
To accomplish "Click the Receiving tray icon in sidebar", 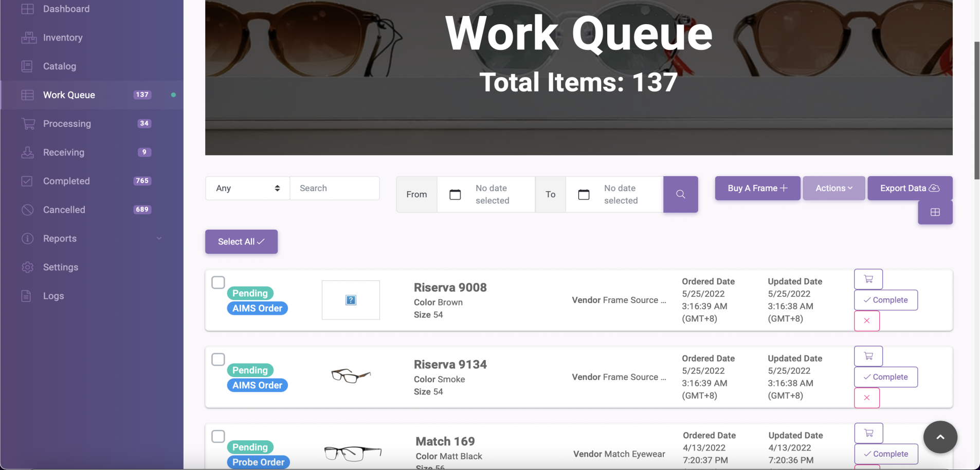I will [x=28, y=153].
